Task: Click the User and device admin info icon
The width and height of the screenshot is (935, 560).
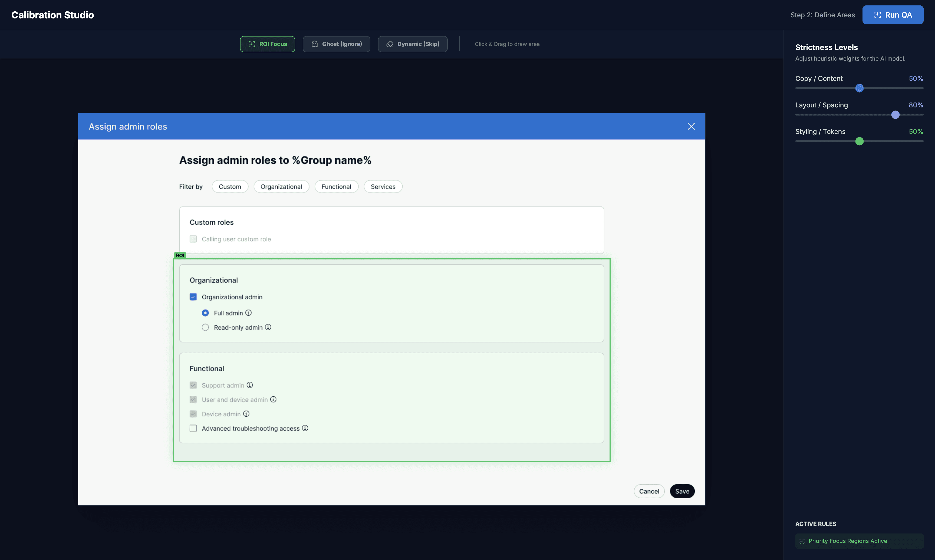Action: pyautogui.click(x=273, y=399)
